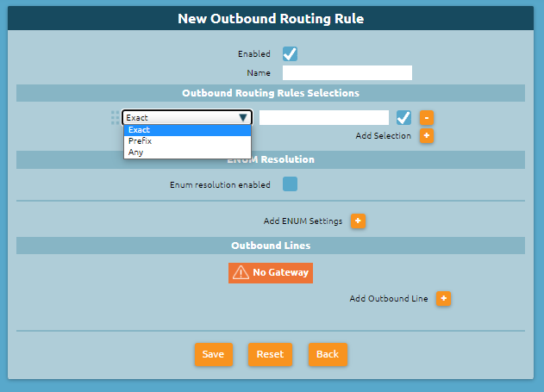Click the Add Outbound Line plus icon

(443, 298)
